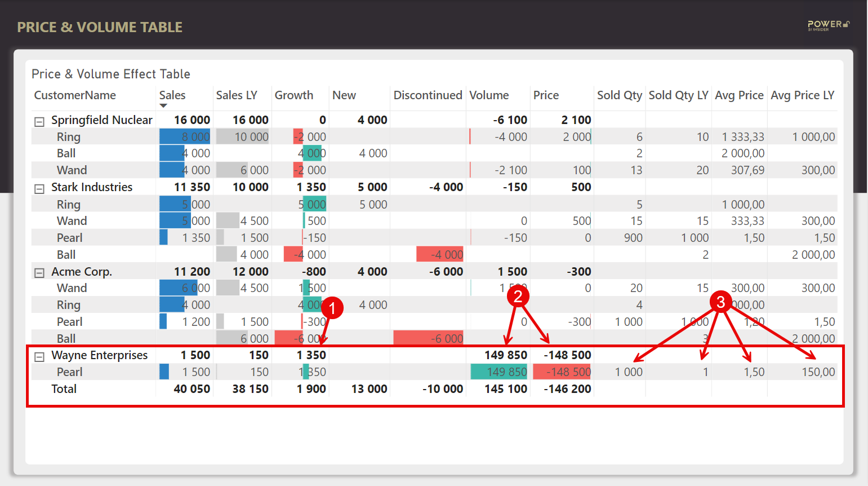Viewport: 868px width, 486px height.
Task: Collapse the Wayne Enterprises row group
Action: pos(39,357)
